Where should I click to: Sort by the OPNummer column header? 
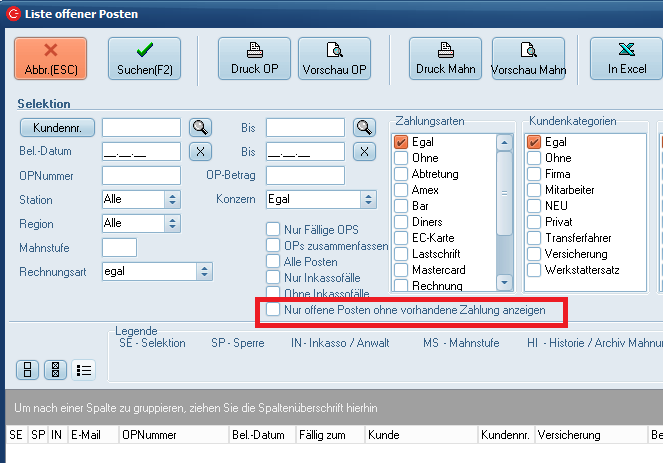150,436
